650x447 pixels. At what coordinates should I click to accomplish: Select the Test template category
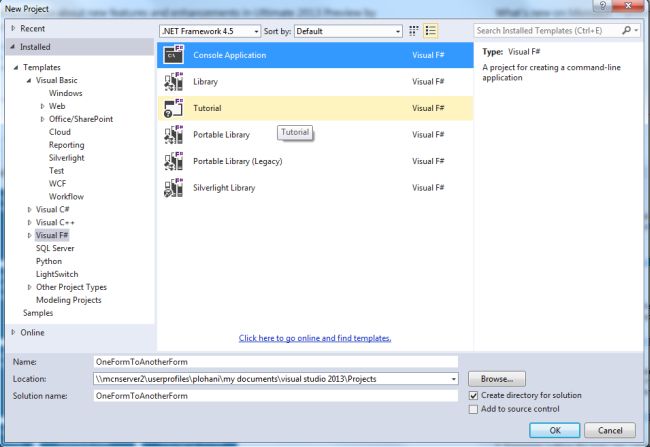[56, 170]
